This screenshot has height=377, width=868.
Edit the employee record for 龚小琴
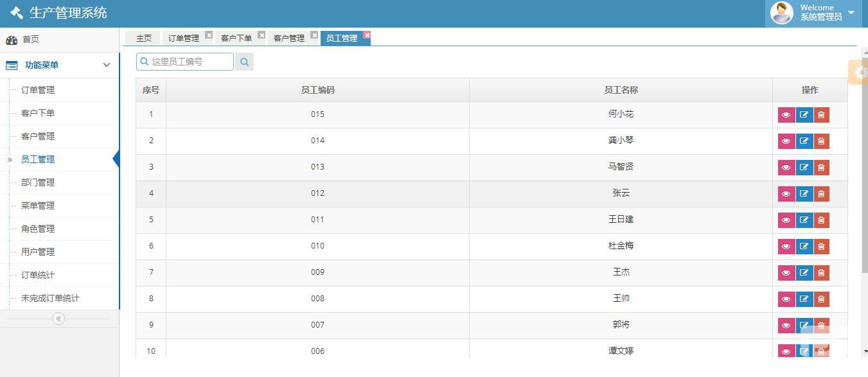click(804, 141)
